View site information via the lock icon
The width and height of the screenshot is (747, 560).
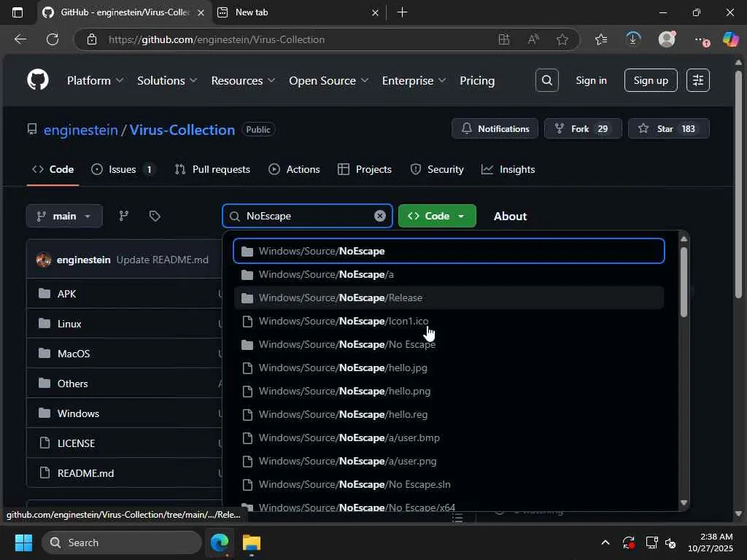pos(92,39)
